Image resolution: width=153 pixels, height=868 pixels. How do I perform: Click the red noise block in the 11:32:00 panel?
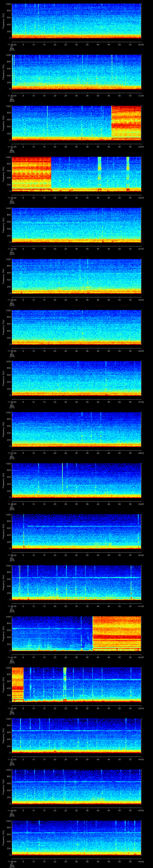click(x=32, y=174)
